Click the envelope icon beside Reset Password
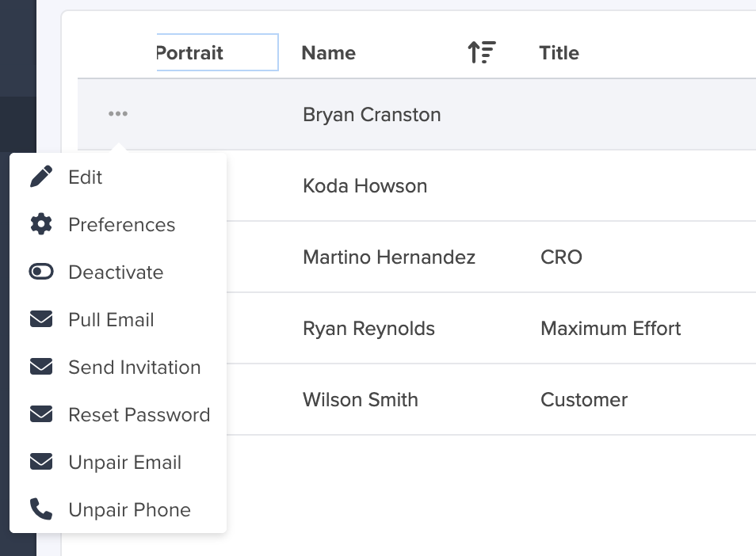The height and width of the screenshot is (556, 756). [x=41, y=414]
